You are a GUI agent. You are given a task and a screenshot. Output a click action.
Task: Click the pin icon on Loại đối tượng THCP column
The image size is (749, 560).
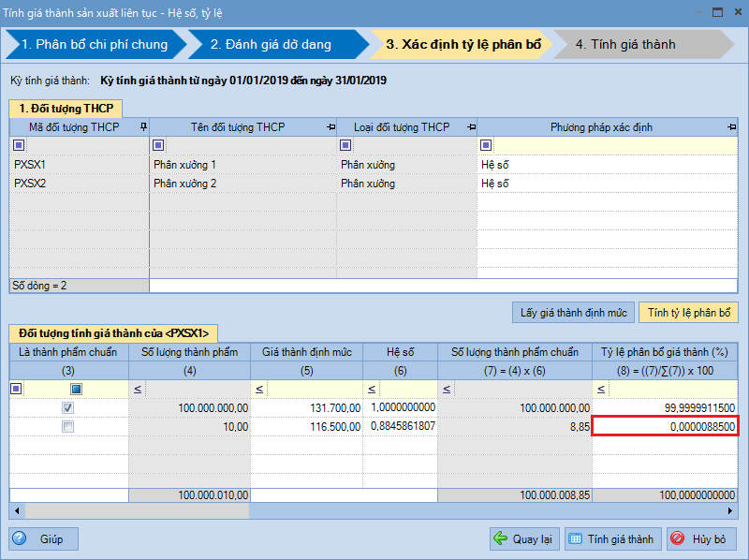(x=471, y=127)
